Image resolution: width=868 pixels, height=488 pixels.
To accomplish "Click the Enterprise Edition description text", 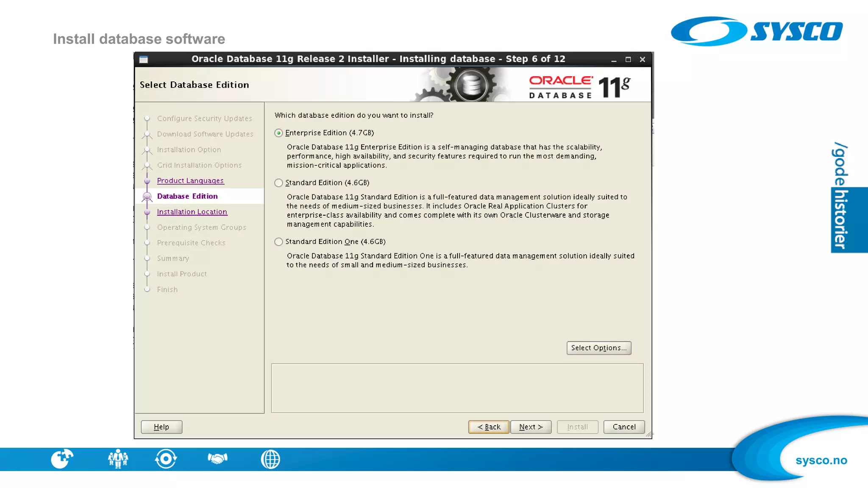I will click(x=444, y=156).
